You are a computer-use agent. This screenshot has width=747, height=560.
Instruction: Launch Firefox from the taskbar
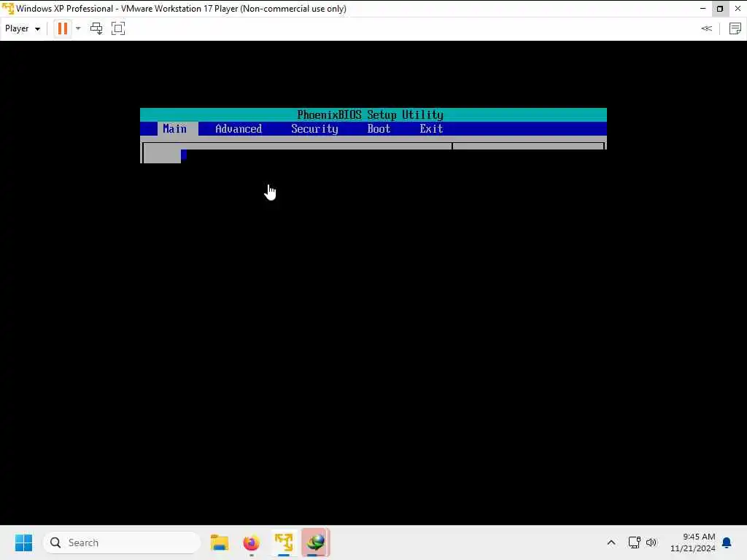tap(252, 542)
